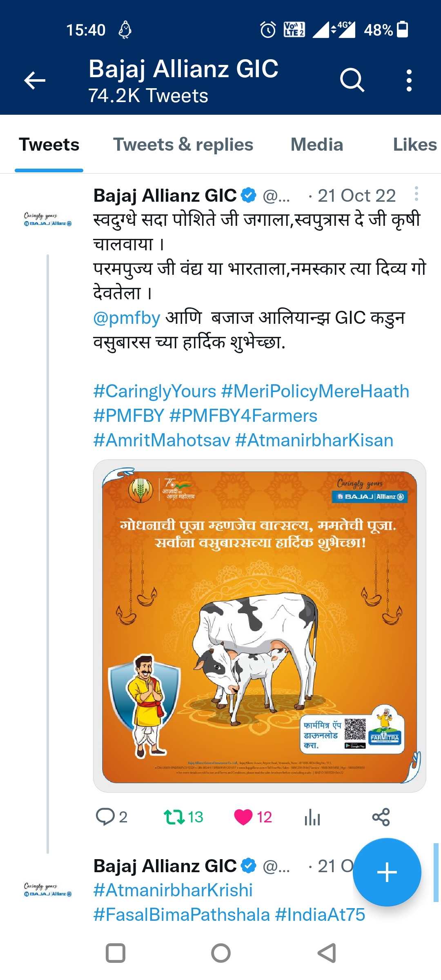Tap the reply icon with 2 replies
The image size is (441, 980).
click(105, 817)
